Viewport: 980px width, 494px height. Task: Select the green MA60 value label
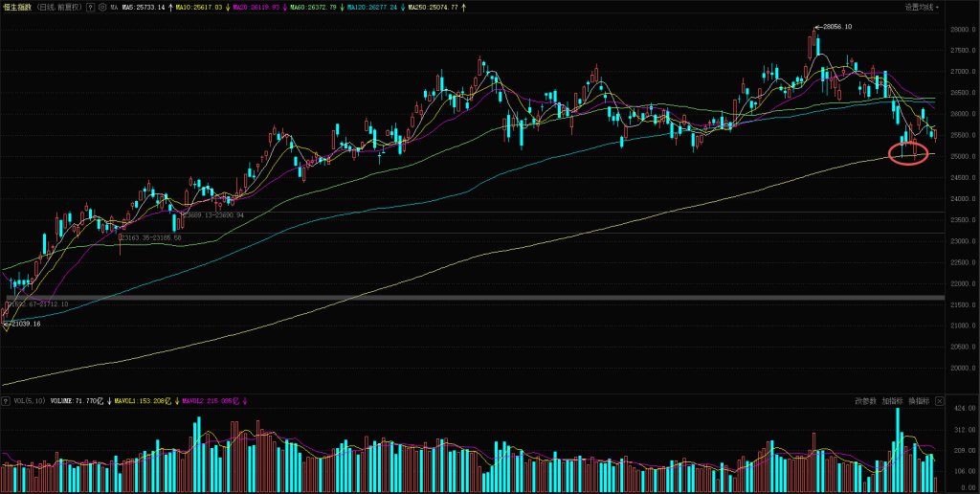[x=323, y=7]
